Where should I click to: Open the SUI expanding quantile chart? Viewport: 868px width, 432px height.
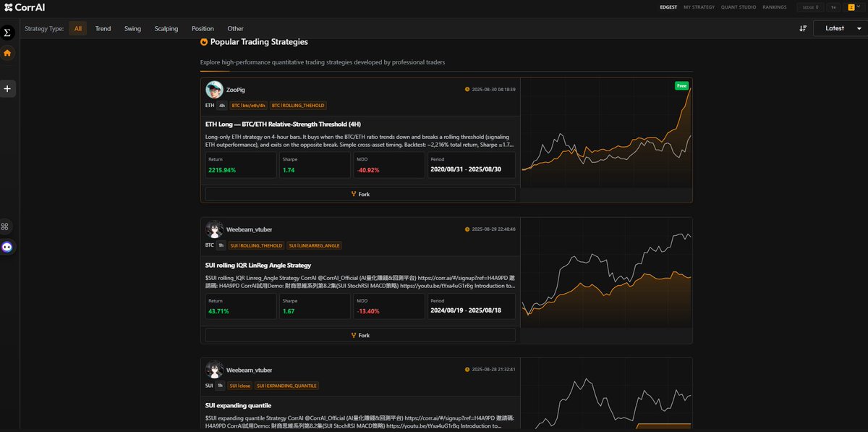pos(606,394)
